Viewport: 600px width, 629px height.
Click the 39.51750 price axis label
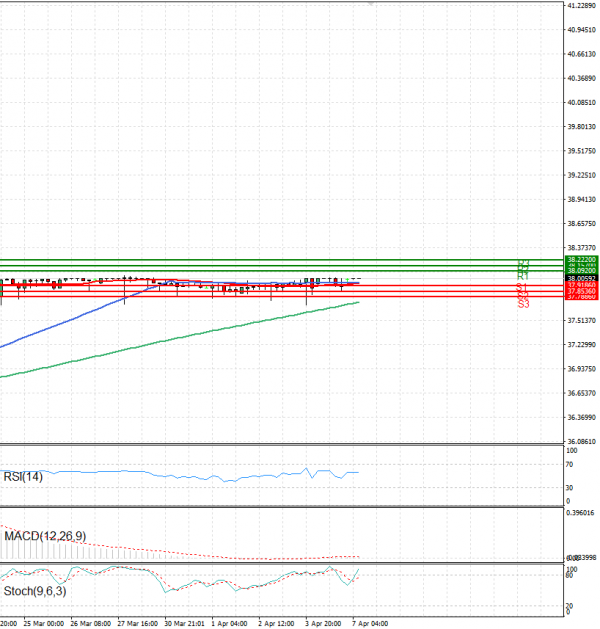(582, 151)
